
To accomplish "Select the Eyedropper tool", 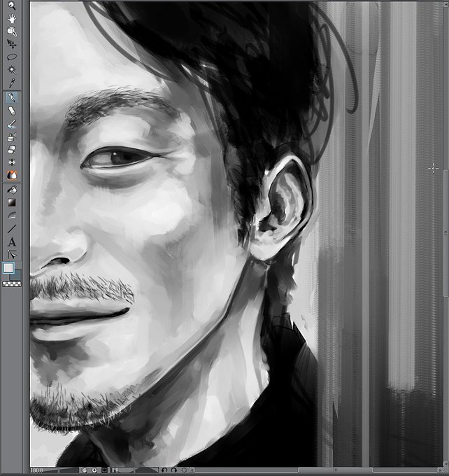I will pyautogui.click(x=11, y=83).
